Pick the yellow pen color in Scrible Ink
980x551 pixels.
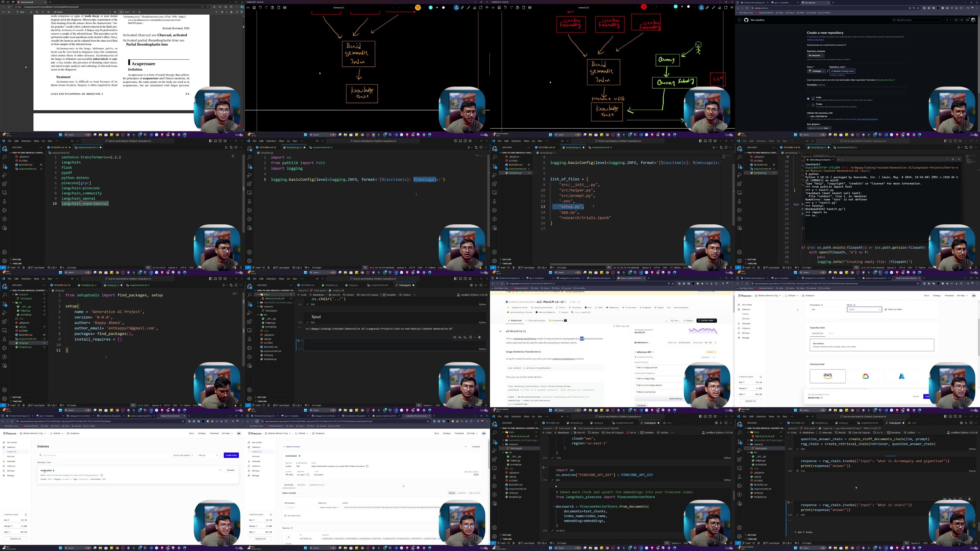(x=418, y=7)
